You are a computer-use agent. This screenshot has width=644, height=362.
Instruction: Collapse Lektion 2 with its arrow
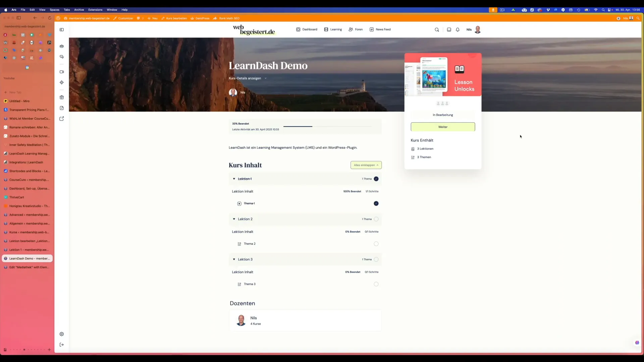click(234, 219)
